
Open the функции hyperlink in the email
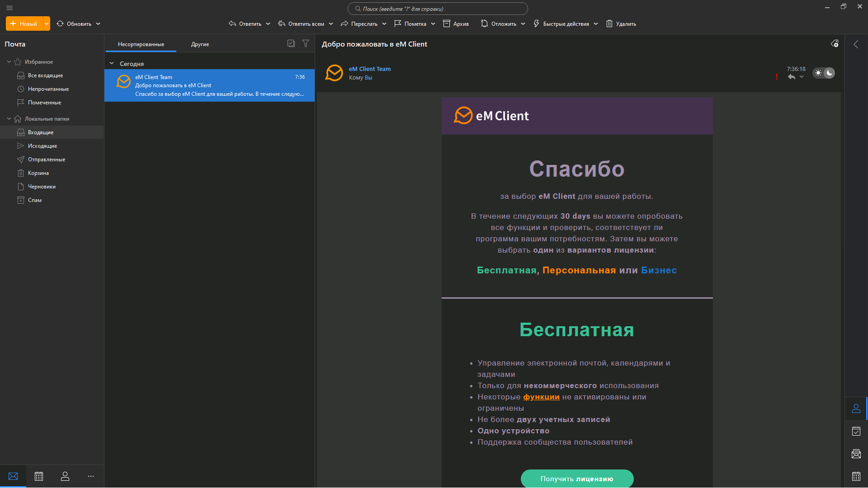(541, 397)
